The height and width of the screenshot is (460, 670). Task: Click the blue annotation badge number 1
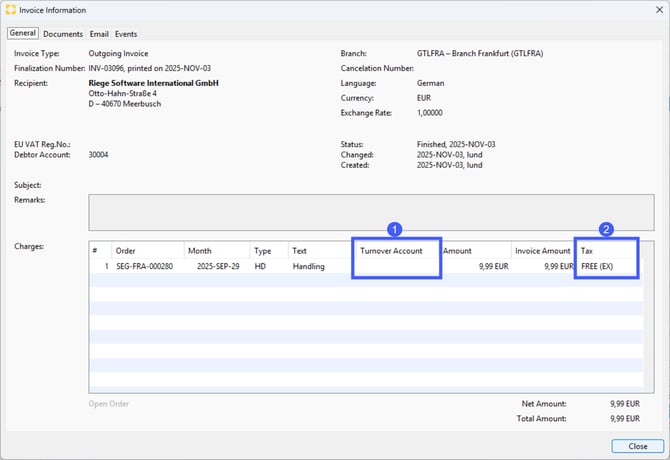395,228
